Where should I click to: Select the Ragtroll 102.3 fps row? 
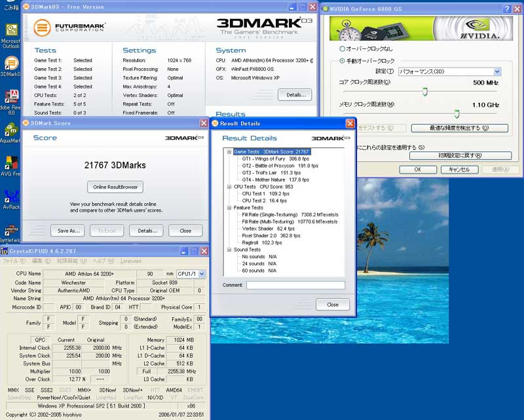(262, 243)
